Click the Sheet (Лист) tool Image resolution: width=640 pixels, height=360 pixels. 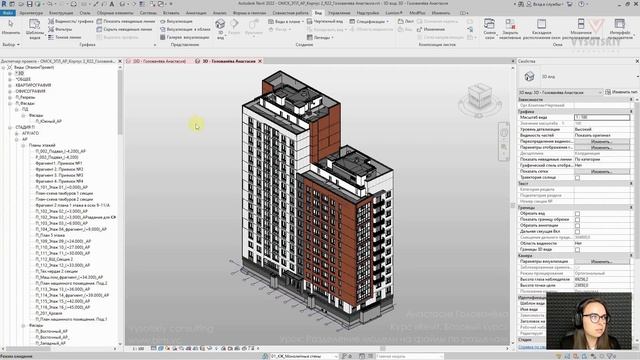pyautogui.click(x=406, y=21)
